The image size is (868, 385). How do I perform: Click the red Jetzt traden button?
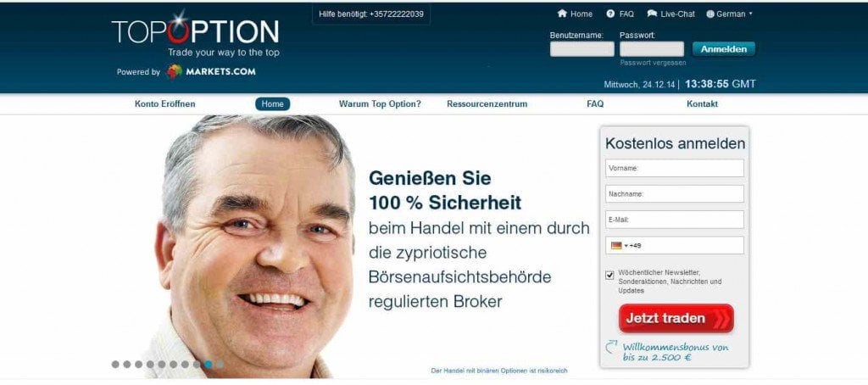(676, 319)
